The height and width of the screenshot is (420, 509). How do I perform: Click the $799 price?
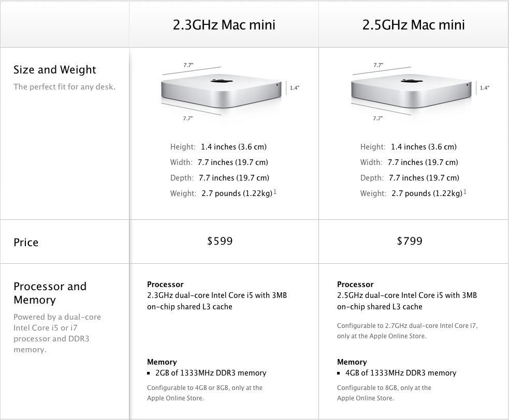point(410,241)
